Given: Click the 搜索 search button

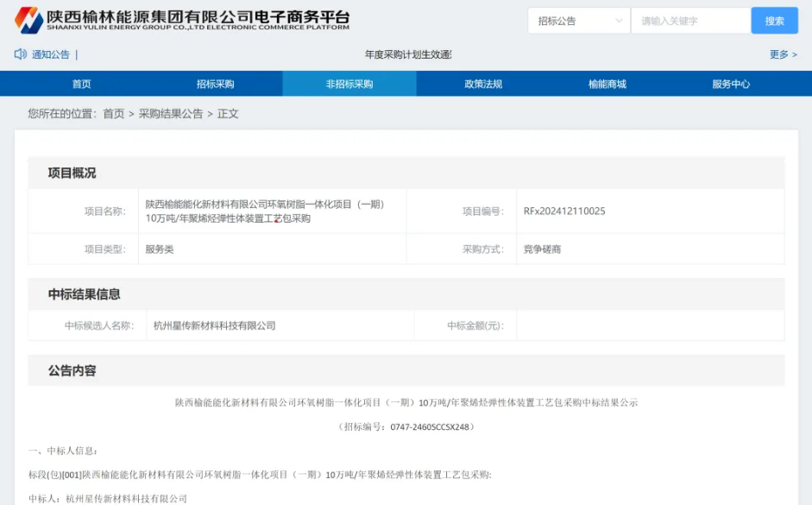Looking at the screenshot, I should pyautogui.click(x=774, y=21).
